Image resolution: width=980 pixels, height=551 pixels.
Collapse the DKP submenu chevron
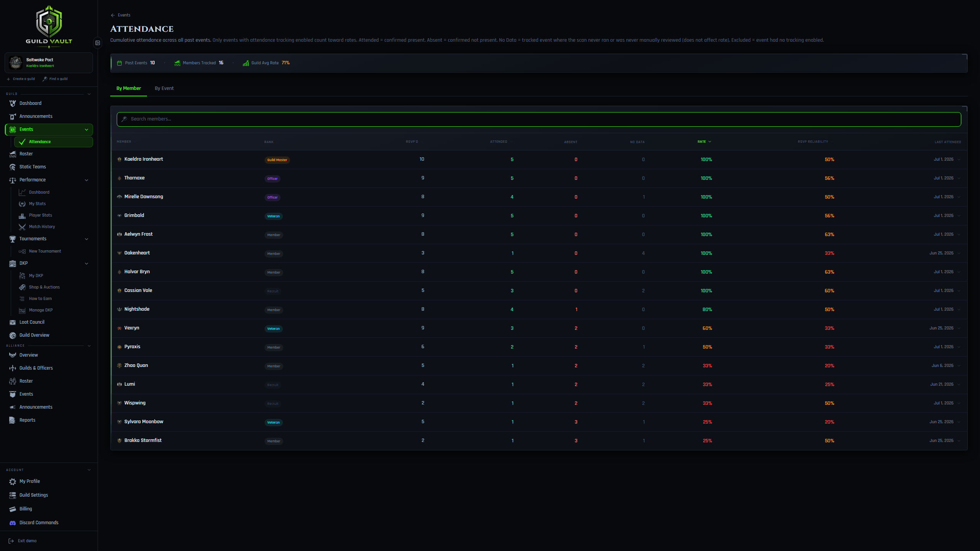(x=87, y=264)
